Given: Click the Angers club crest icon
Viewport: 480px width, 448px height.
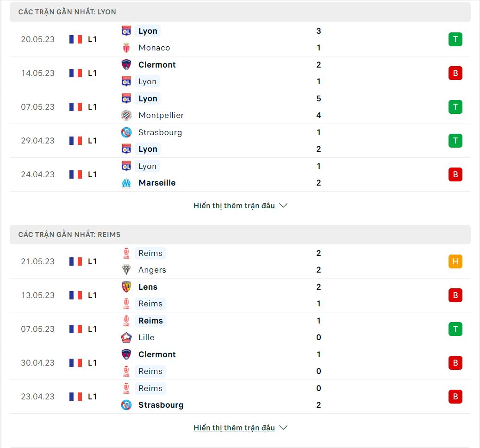Looking at the screenshot, I should [126, 270].
